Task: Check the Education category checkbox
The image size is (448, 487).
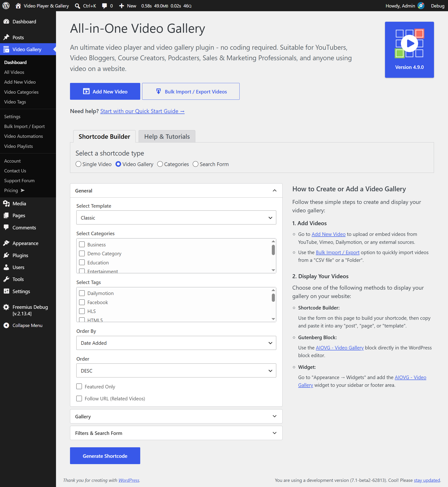Action: point(82,262)
